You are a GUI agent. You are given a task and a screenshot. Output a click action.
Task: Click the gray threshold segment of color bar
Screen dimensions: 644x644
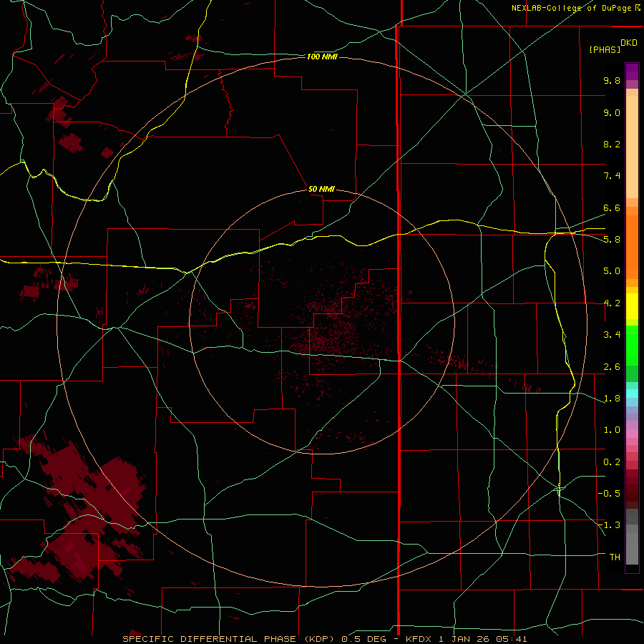[632, 549]
